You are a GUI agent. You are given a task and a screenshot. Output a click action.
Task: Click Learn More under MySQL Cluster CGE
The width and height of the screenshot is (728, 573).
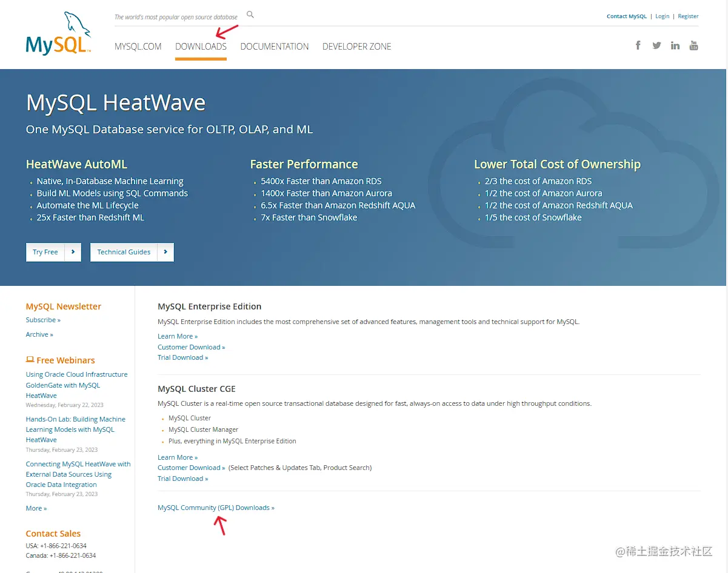[178, 457]
